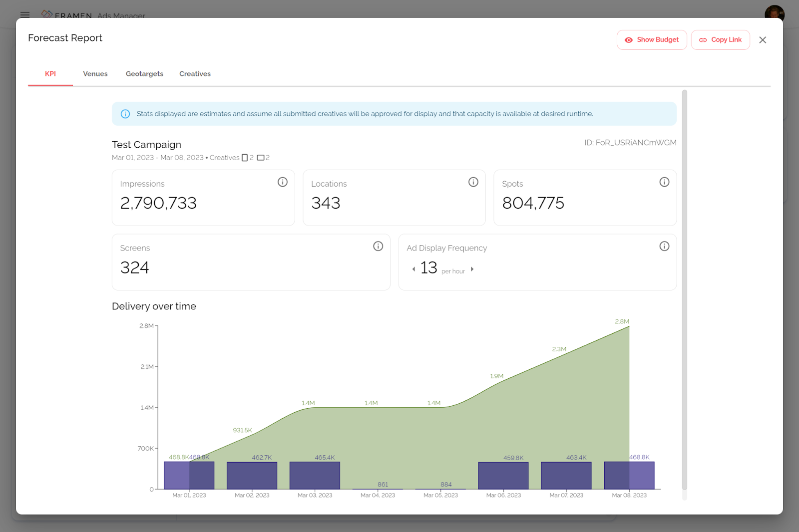Screen dimensions: 799x532
Task: Click the Forecast Report title
Action: pyautogui.click(x=65, y=38)
